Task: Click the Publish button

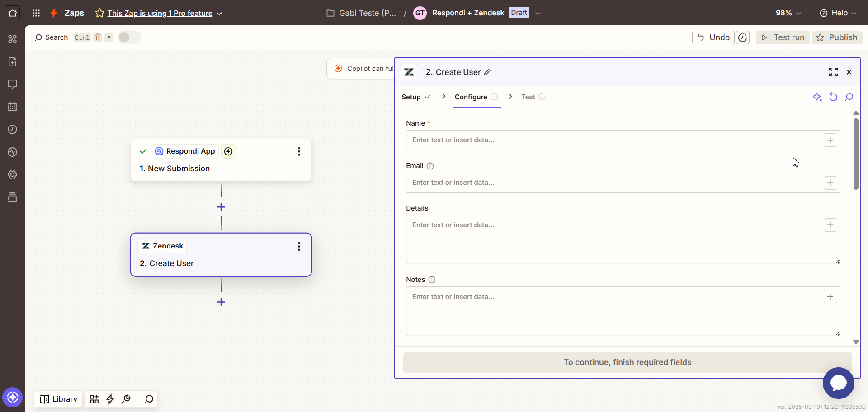Action: (x=837, y=37)
